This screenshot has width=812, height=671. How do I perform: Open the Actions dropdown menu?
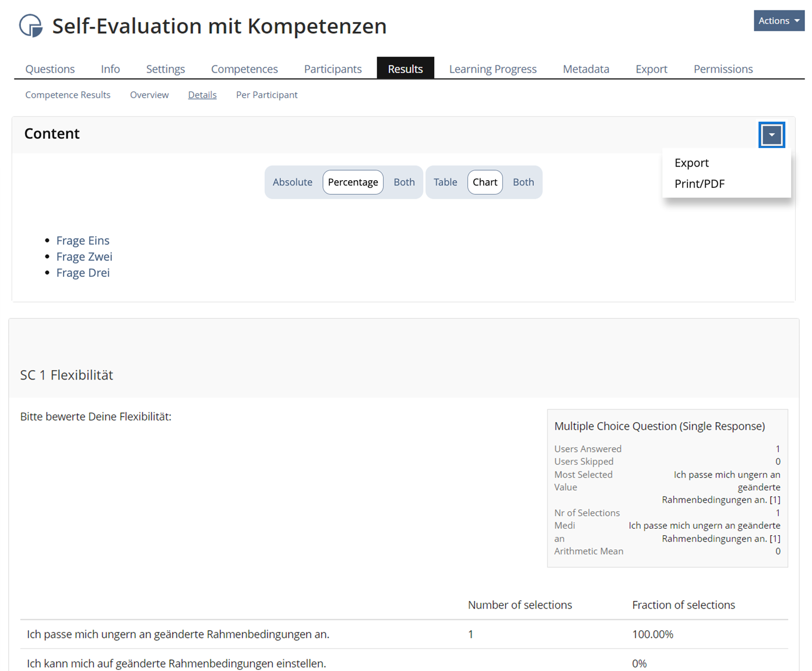[x=779, y=20]
